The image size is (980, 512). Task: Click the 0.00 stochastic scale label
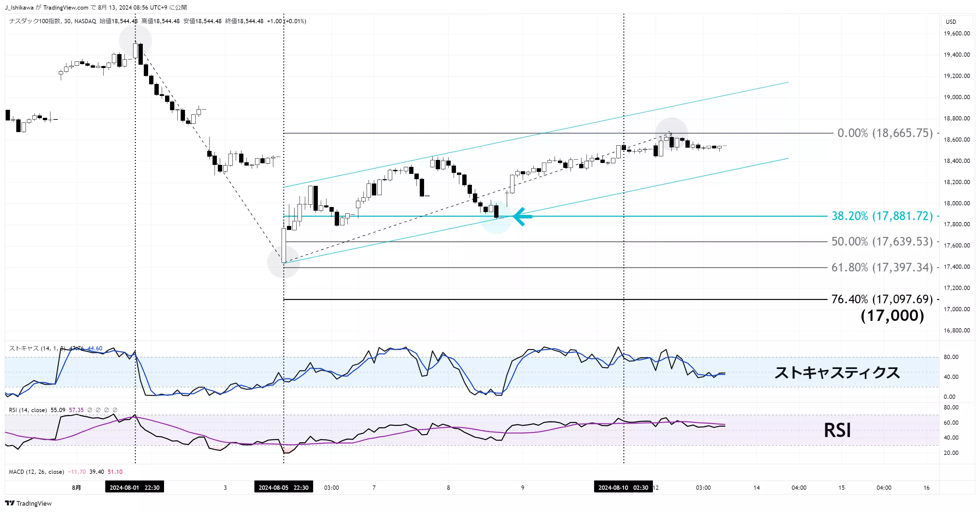949,397
